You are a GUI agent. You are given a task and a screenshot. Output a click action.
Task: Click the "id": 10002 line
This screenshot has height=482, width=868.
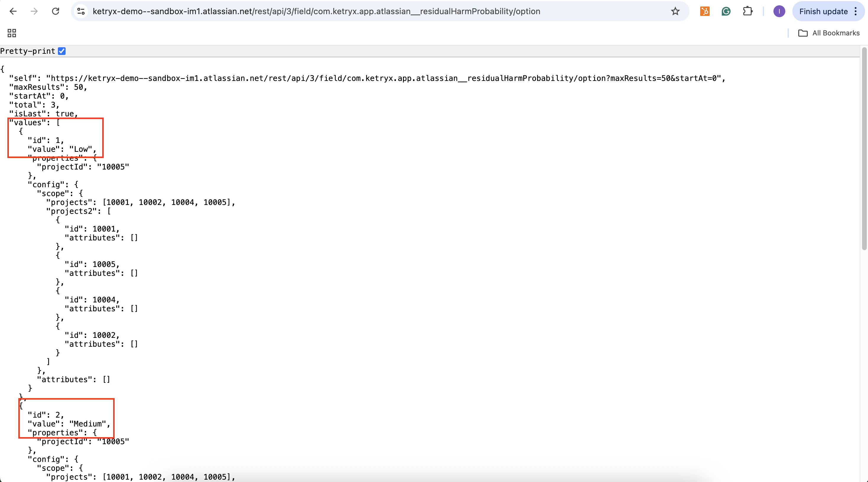click(x=92, y=335)
